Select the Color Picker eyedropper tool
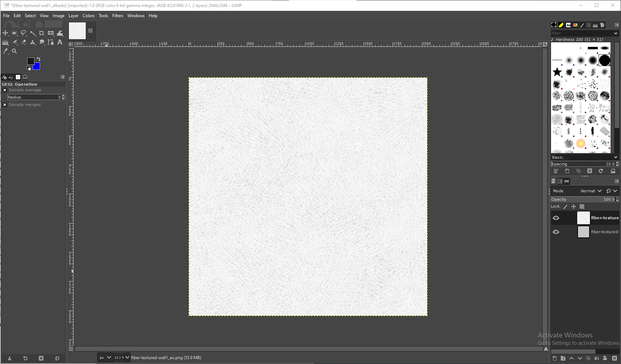Viewport: 621px width, 364px height. [x=5, y=51]
